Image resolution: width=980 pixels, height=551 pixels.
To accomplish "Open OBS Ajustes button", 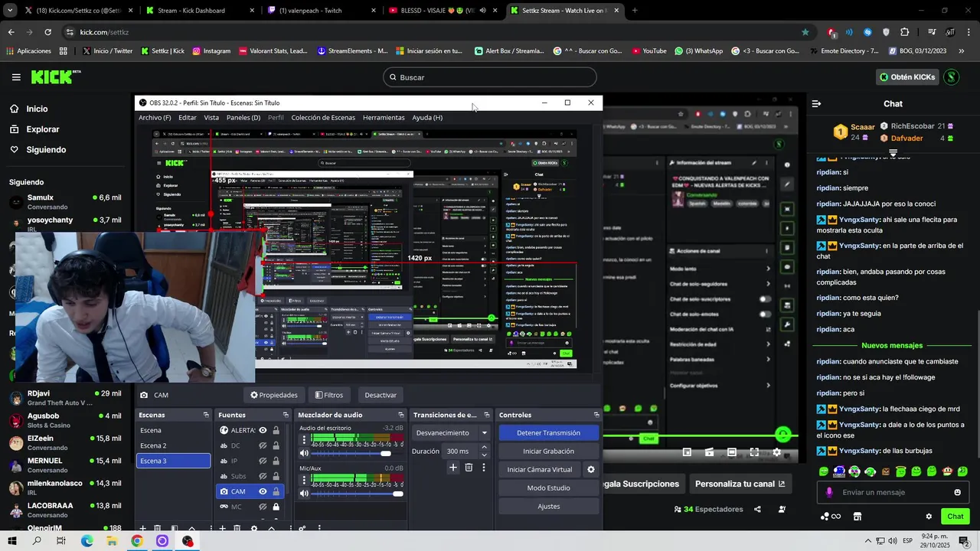I will (x=548, y=506).
